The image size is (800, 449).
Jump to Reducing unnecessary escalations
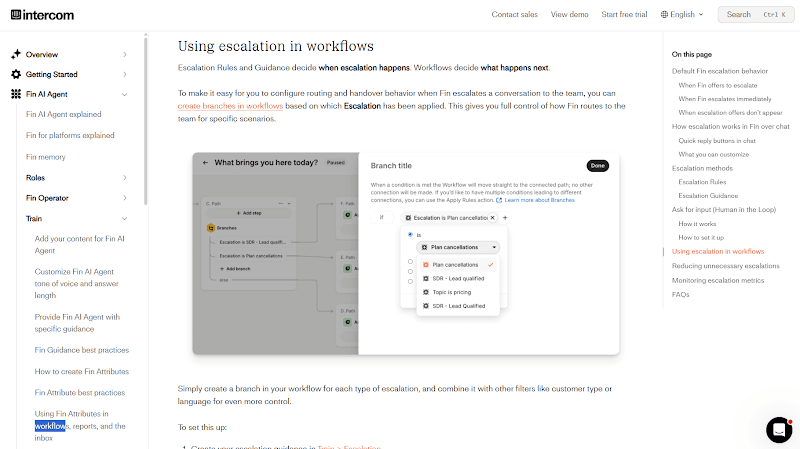(x=725, y=266)
